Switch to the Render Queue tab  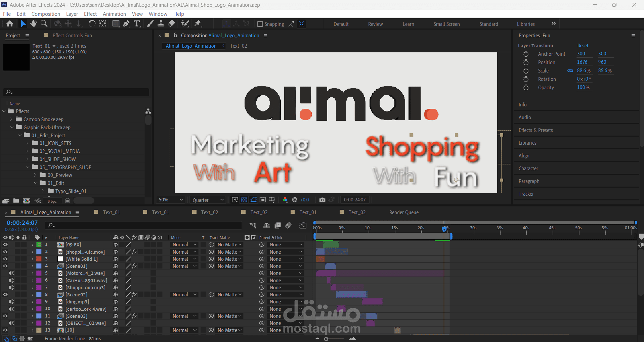pos(404,212)
